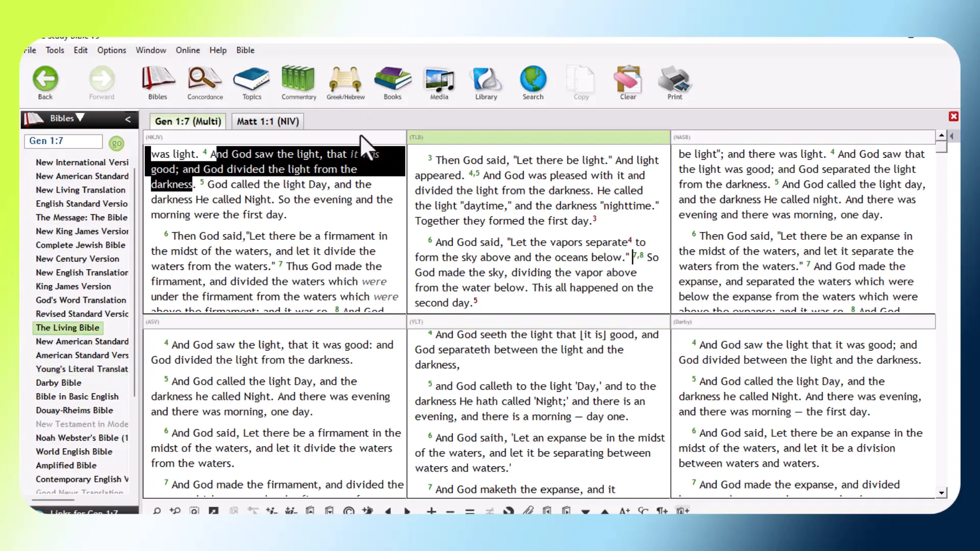Select King James Version in list

[x=73, y=286]
